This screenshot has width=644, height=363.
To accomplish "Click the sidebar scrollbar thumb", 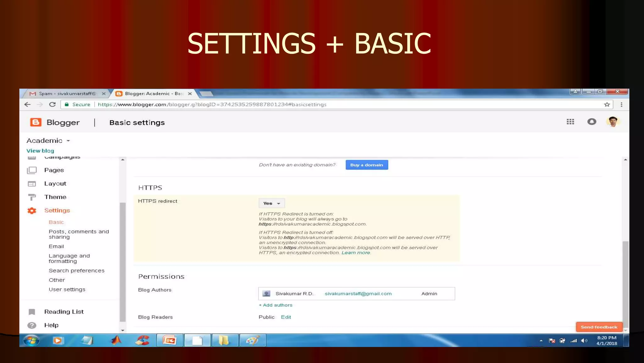I will (x=123, y=262).
